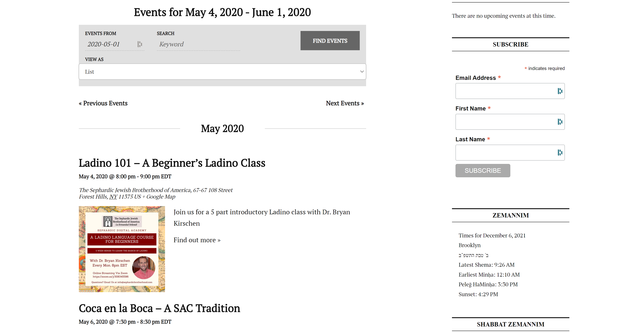Screen dimensions: 644x332
Task: Open Coca en la Boca event title
Action: (159, 308)
